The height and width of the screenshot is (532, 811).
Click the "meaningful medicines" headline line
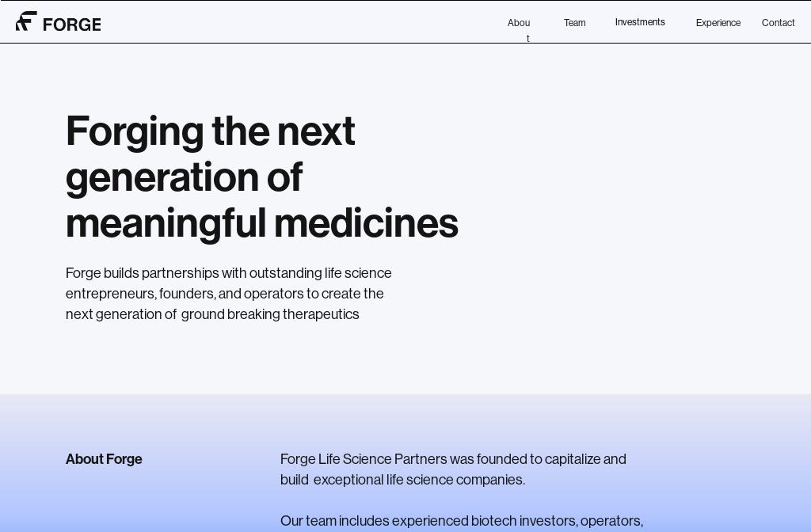coord(261,222)
